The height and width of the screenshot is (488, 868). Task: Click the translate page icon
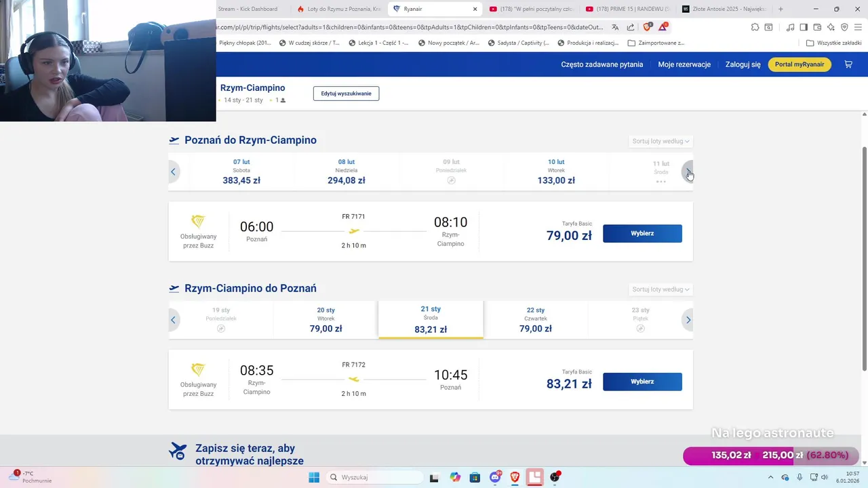[x=615, y=27]
